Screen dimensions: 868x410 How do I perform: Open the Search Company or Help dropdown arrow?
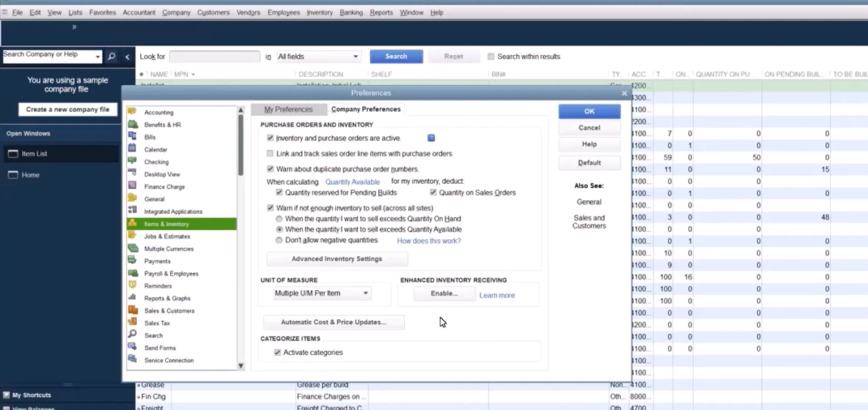click(98, 57)
